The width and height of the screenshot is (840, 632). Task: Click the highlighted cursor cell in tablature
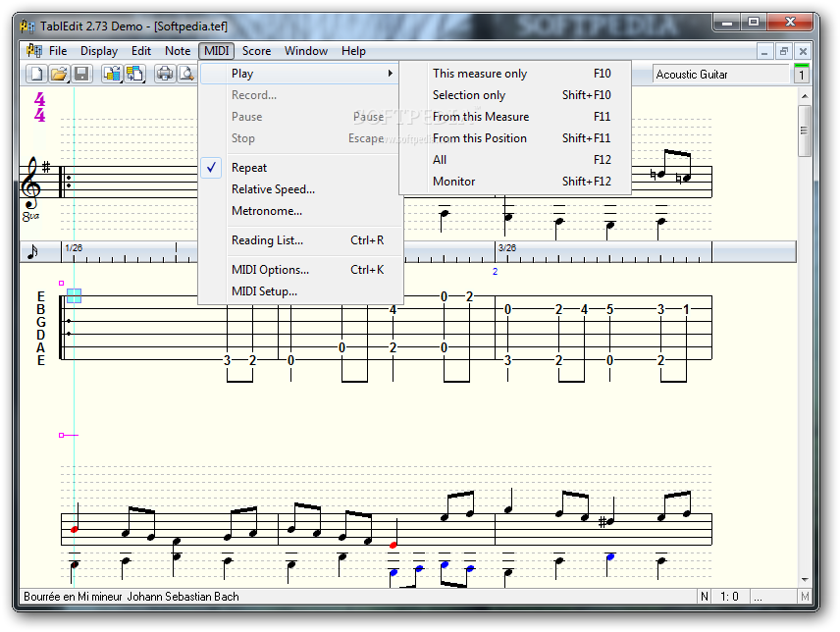point(74,295)
